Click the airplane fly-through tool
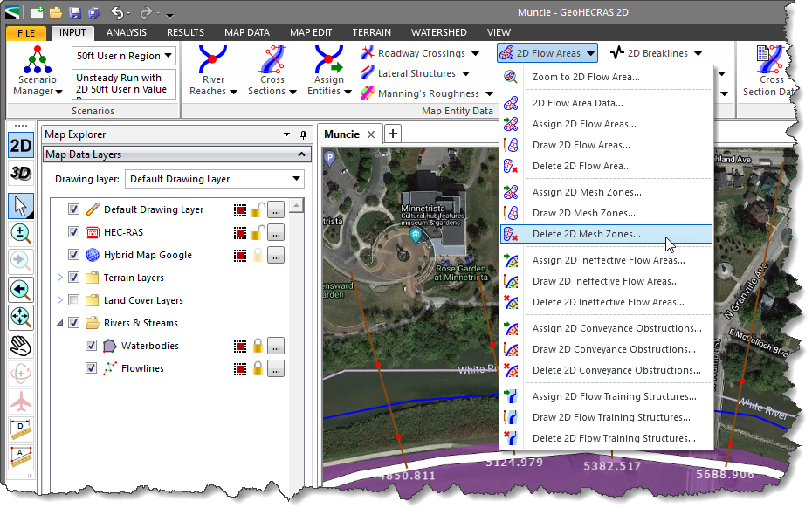 (21, 402)
